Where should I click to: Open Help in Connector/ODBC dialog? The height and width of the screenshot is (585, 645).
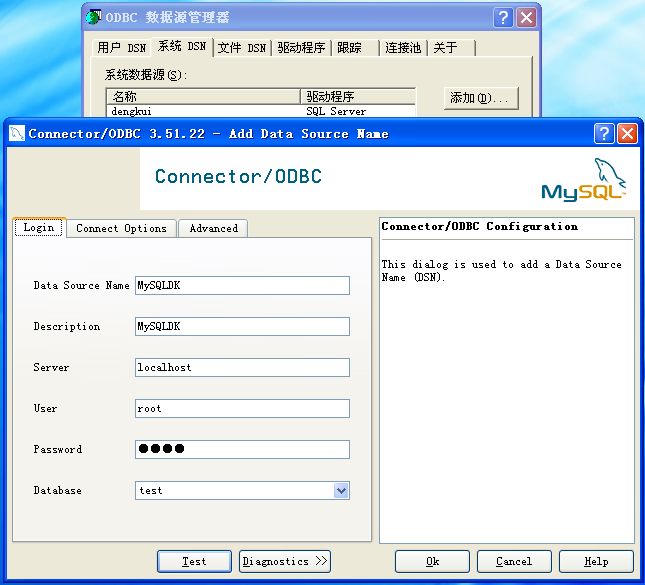[596, 561]
